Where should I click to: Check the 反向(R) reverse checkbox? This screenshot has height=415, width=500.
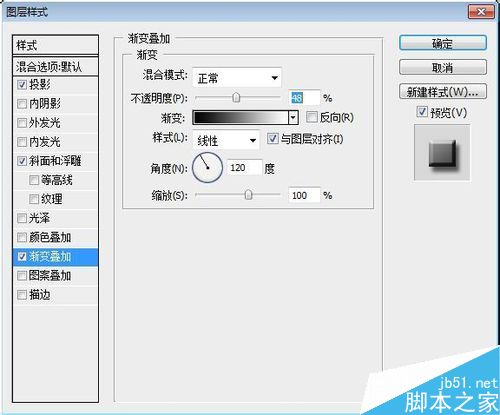pos(312,117)
